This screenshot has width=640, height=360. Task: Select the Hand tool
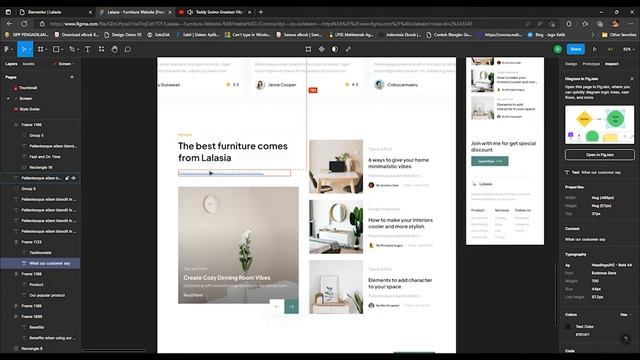click(x=115, y=49)
